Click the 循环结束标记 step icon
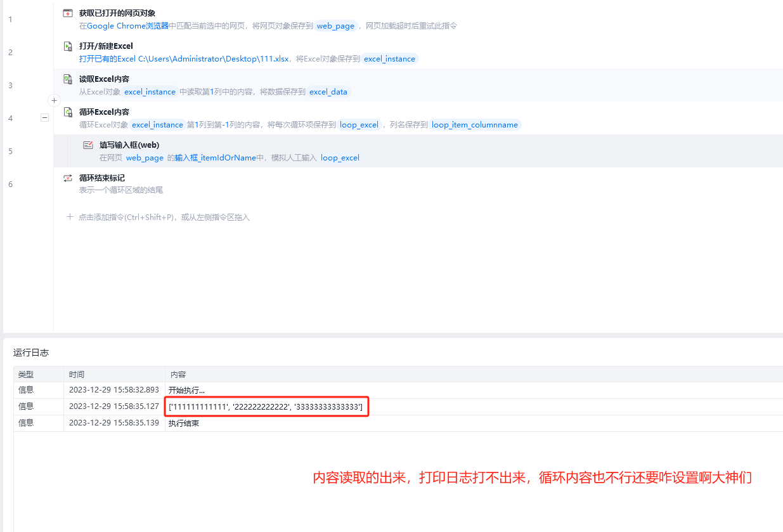The image size is (783, 532). point(68,178)
